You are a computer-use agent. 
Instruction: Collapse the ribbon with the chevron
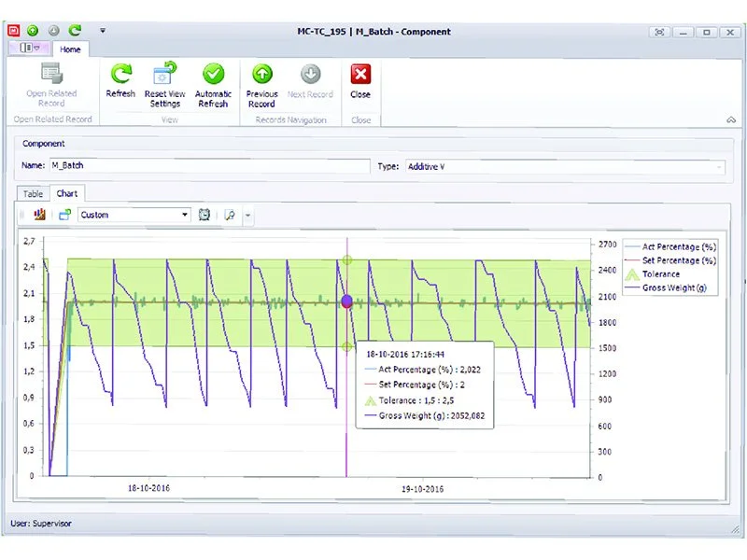731,119
